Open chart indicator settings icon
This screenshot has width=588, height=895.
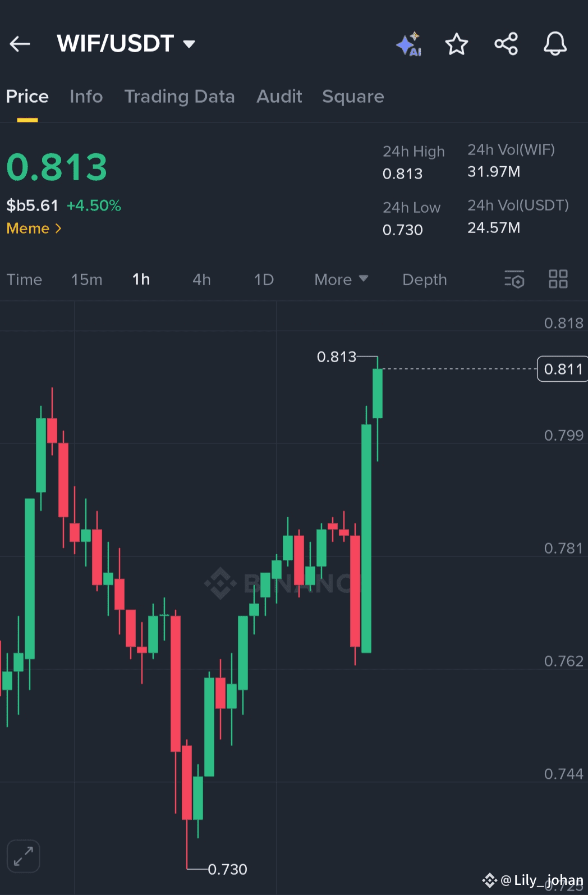(x=514, y=279)
